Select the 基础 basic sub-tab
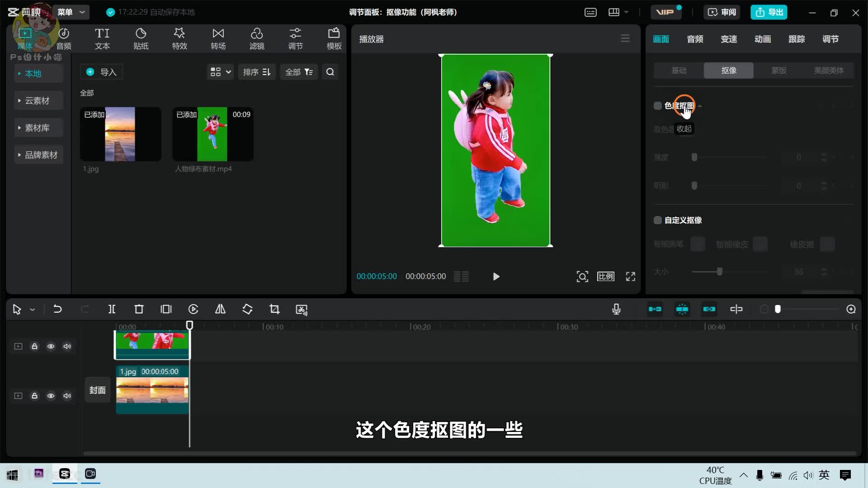The image size is (868, 488). click(679, 70)
